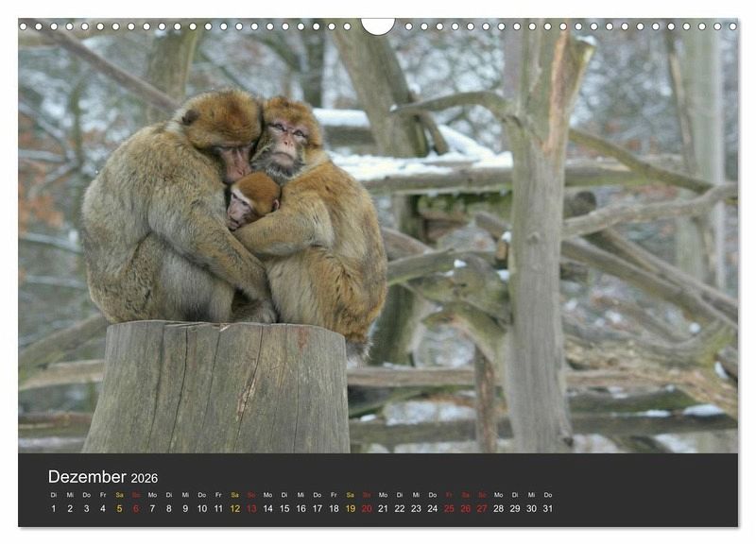Click date 18 in the calendar strip
Viewport: 756px width, 545px height.
click(334, 508)
